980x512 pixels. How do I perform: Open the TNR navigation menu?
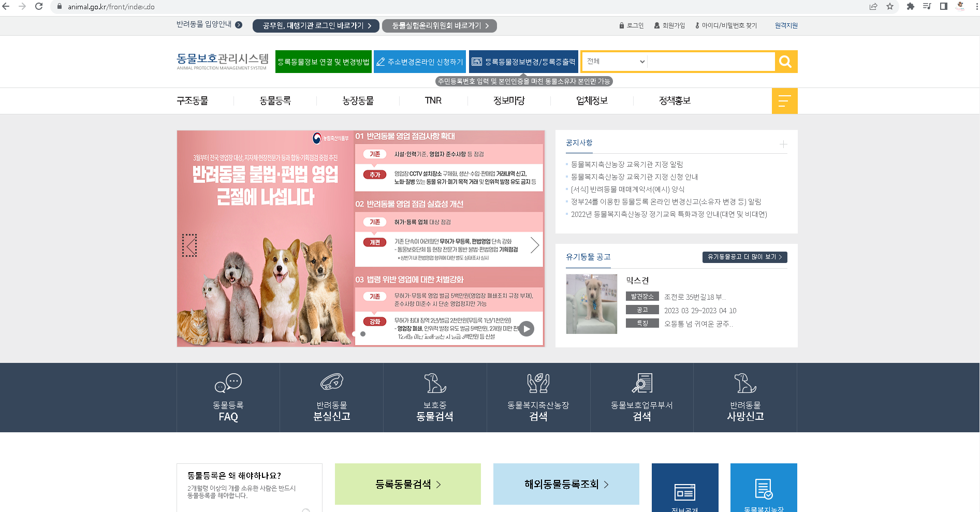[x=433, y=100]
